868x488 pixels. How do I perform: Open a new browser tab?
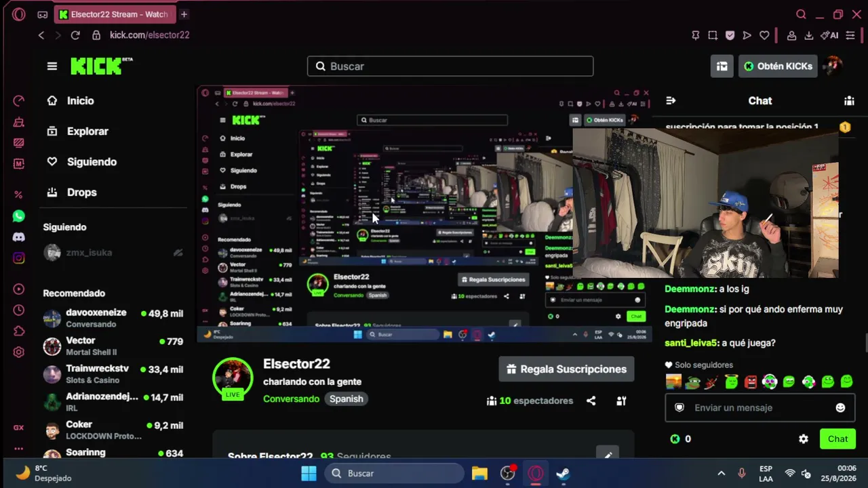point(184,14)
